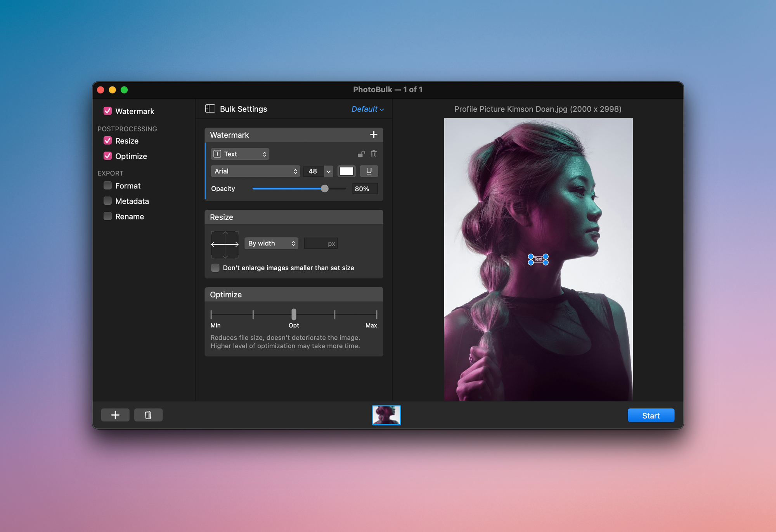
Task: Add more images using the bottom-left plus button
Action: click(x=115, y=415)
